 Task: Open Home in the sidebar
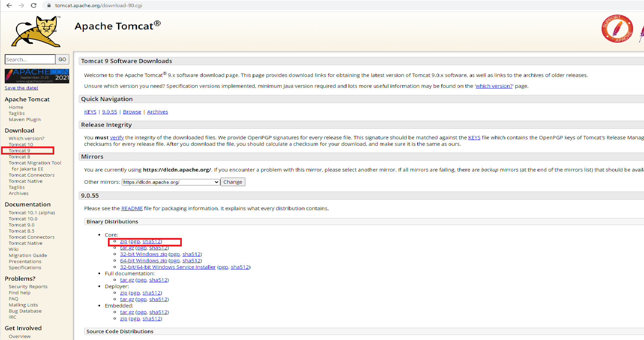click(x=16, y=107)
